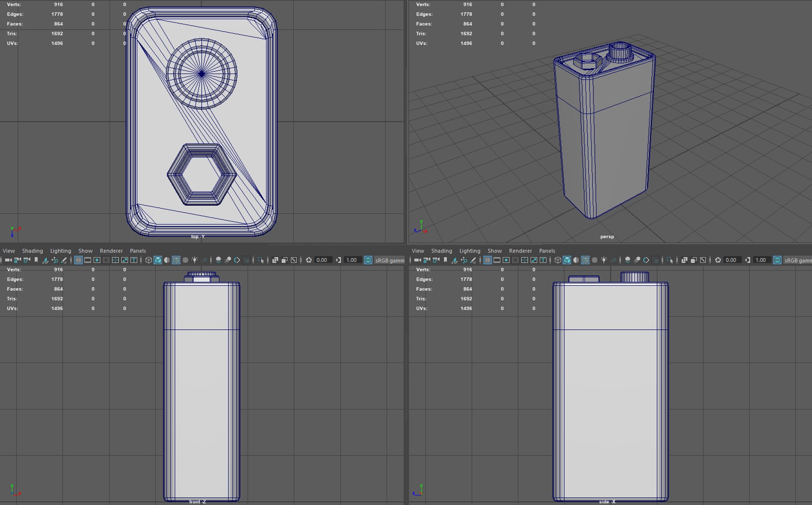Open sRGB gamma dropdown in front view toolbar
Viewport: 812px width, 505px height.
click(389, 260)
